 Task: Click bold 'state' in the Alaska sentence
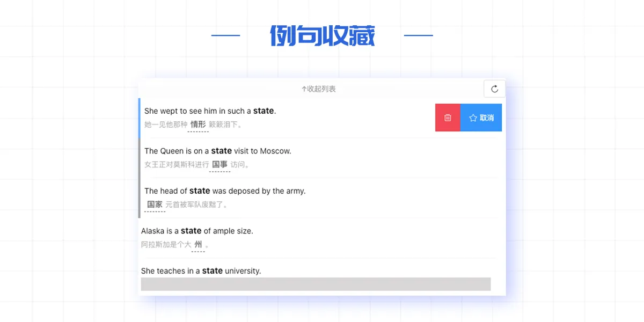tap(191, 231)
